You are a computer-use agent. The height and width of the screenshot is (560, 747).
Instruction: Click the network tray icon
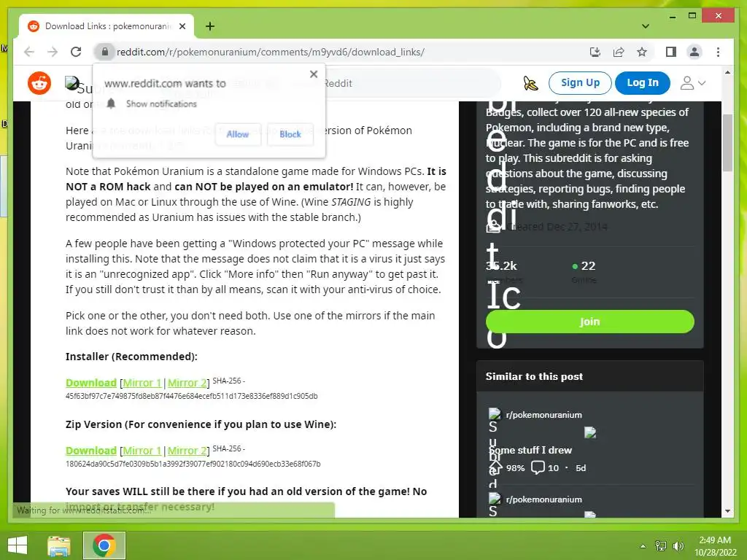[661, 545]
